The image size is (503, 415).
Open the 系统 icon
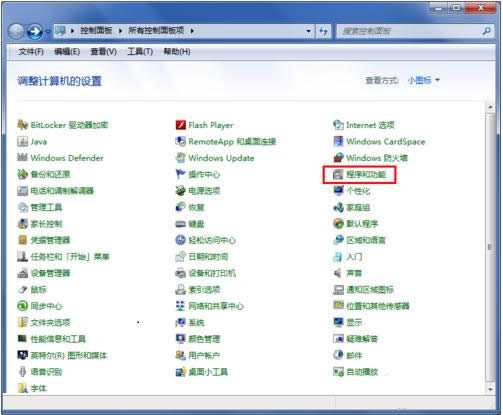point(180,322)
